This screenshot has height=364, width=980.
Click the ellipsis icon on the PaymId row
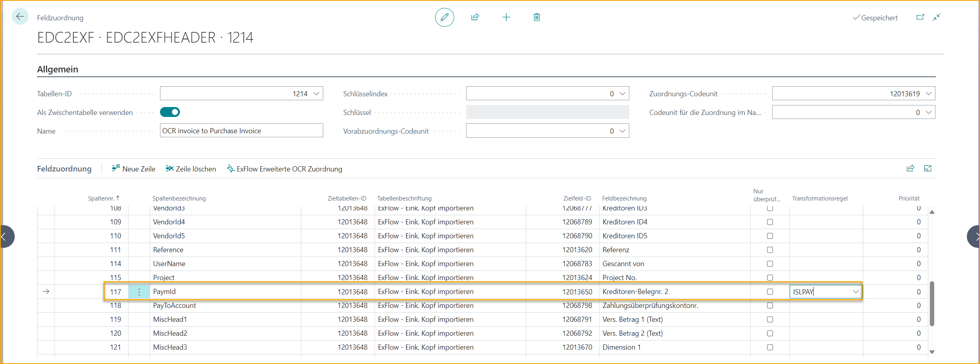(x=139, y=291)
